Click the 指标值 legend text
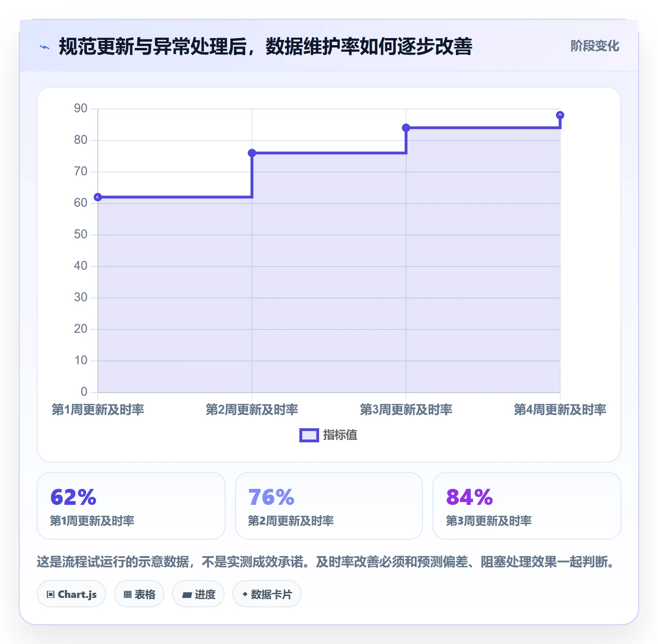This screenshot has width=658, height=644. (340, 435)
